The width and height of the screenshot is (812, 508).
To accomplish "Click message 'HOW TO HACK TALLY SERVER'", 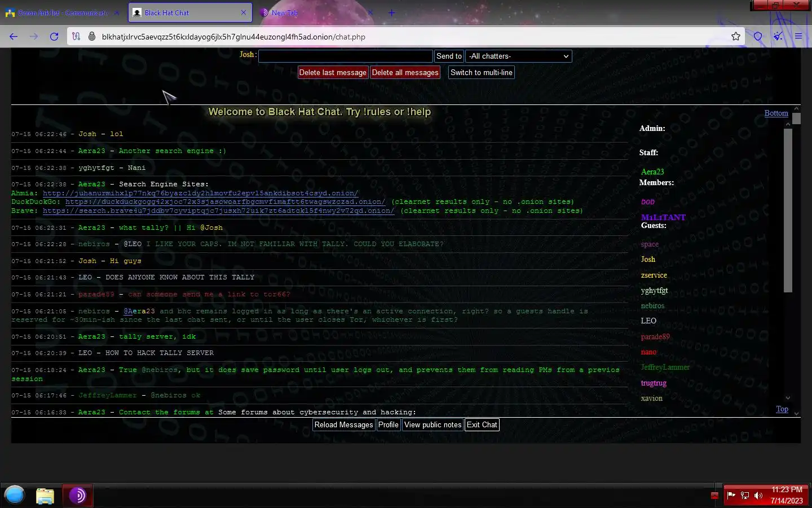I will (160, 353).
